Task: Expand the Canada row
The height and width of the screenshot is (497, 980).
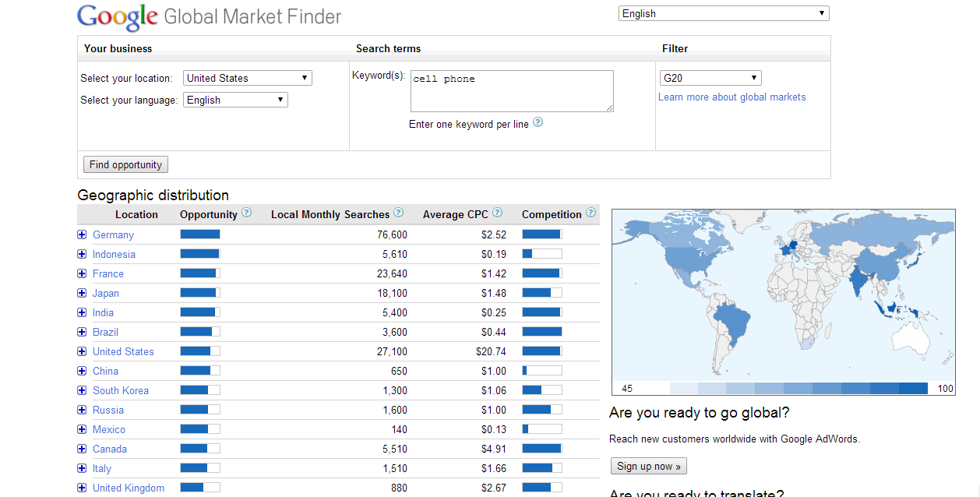Action: [x=82, y=449]
